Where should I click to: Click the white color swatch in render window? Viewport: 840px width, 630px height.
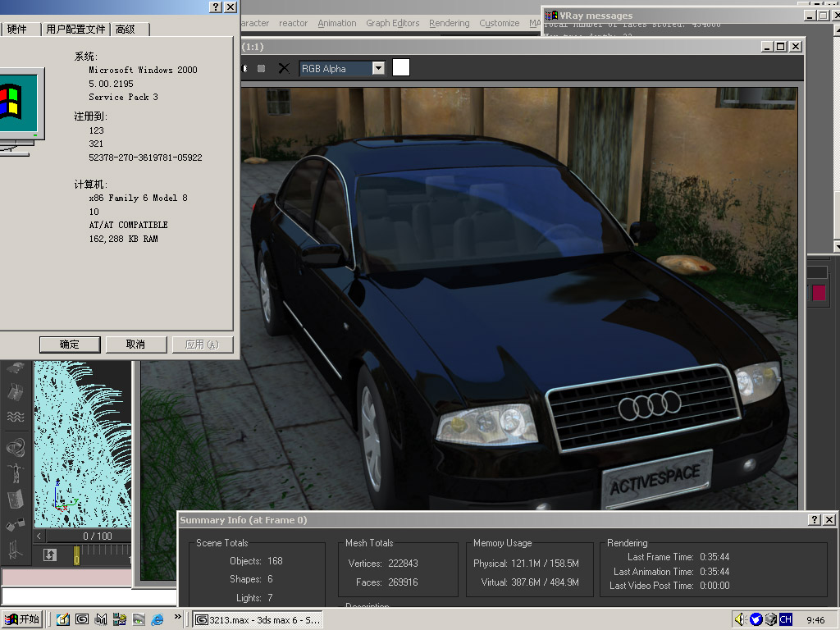400,68
